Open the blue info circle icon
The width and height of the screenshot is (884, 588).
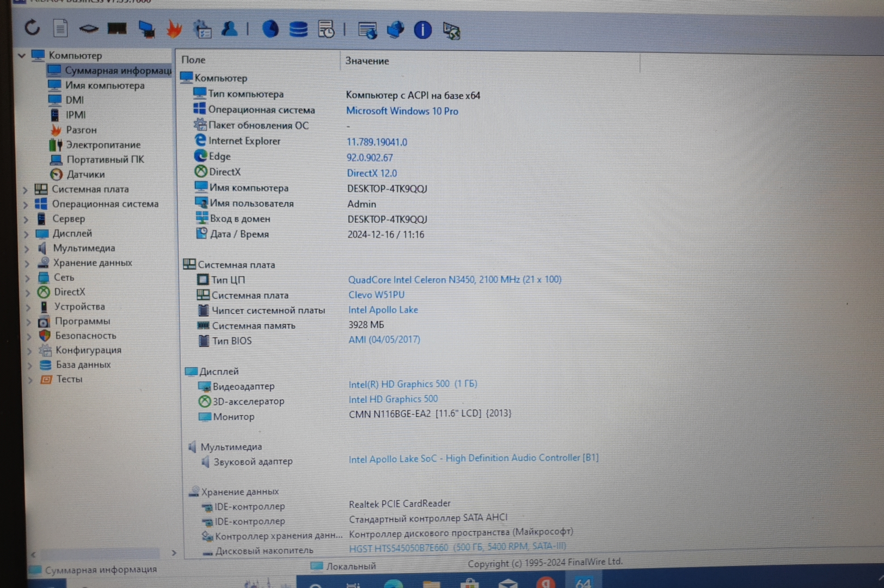pyautogui.click(x=423, y=30)
